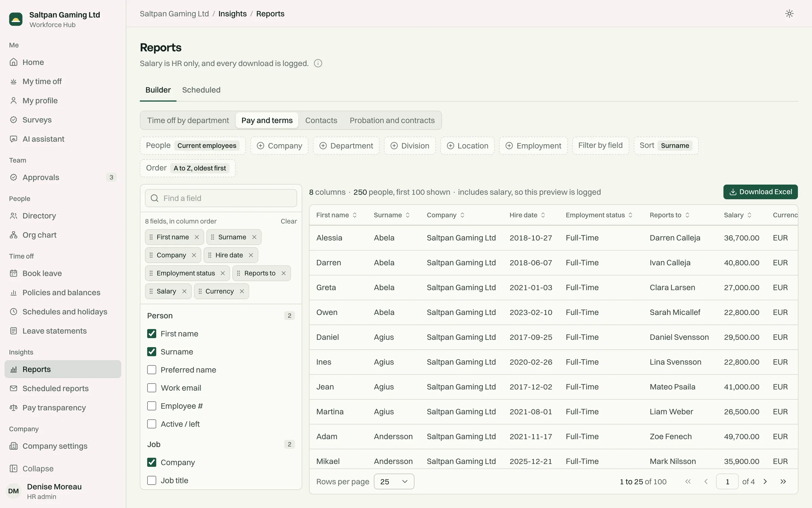The image size is (812, 508).
Task: Check the Job title checkbox
Action: pyautogui.click(x=152, y=481)
